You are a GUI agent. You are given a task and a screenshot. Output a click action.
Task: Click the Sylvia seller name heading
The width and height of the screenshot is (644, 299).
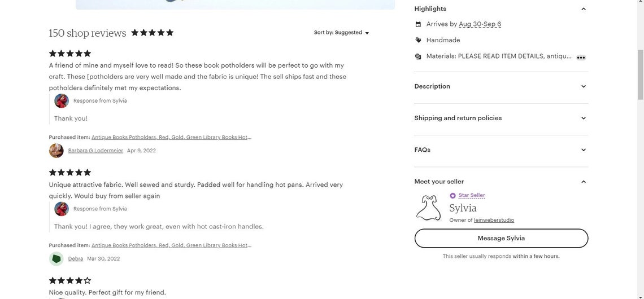463,208
